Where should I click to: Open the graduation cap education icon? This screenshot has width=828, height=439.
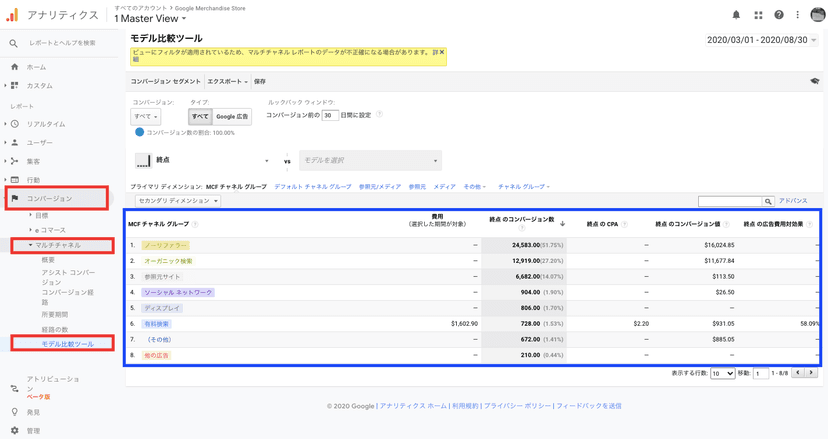click(814, 81)
